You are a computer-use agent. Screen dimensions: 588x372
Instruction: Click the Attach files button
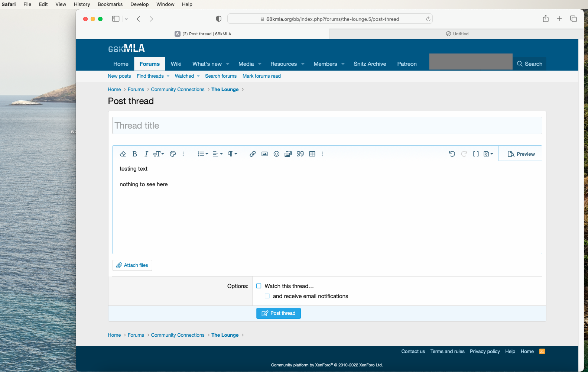(x=132, y=265)
